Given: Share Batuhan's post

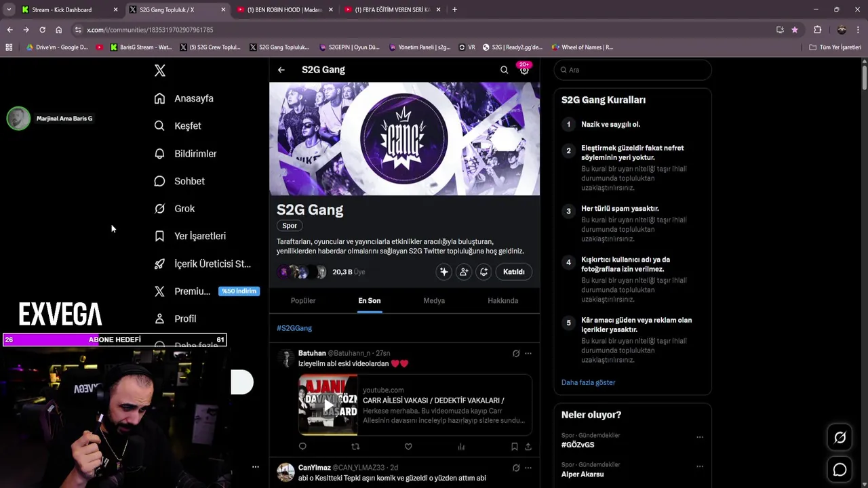Looking at the screenshot, I should coord(528,447).
